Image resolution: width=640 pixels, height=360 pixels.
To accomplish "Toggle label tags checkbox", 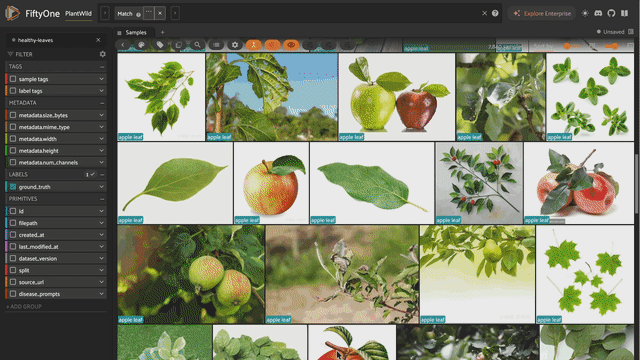I will pos(13,91).
